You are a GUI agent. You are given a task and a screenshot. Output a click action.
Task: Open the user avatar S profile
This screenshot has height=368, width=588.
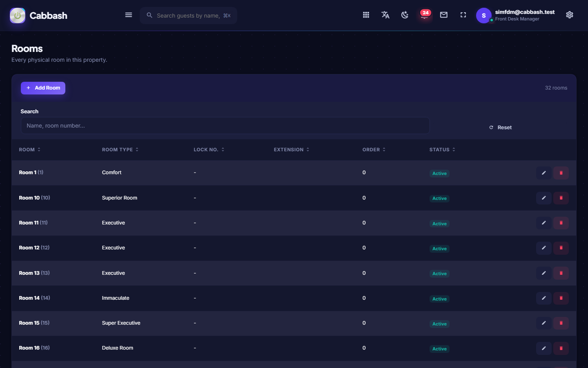484,16
